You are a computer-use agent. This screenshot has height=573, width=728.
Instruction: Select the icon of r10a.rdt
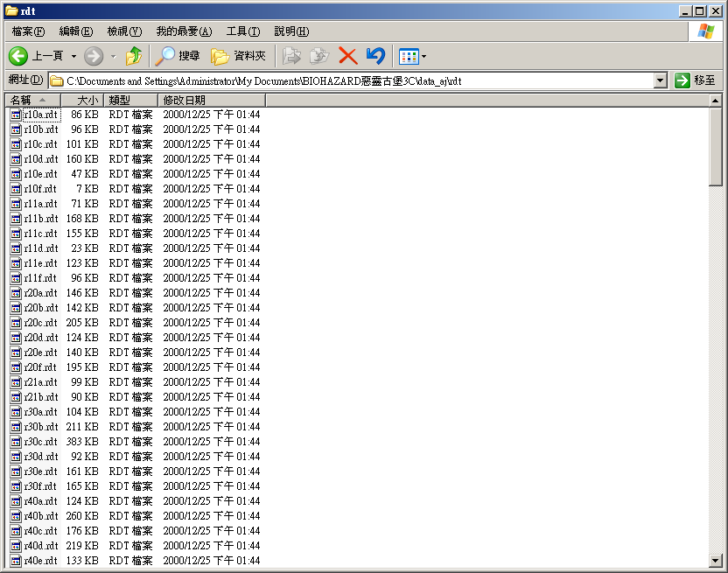coord(16,115)
